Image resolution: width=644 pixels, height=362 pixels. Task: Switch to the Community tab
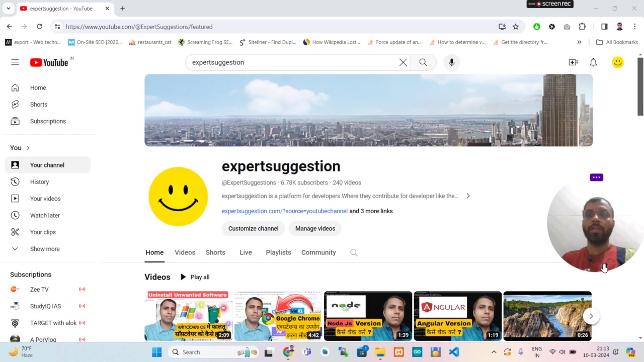click(318, 252)
